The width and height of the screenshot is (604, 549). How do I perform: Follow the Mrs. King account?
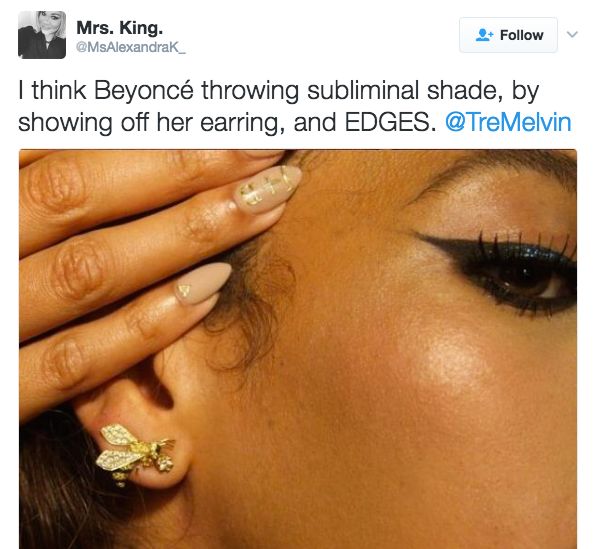coord(508,35)
